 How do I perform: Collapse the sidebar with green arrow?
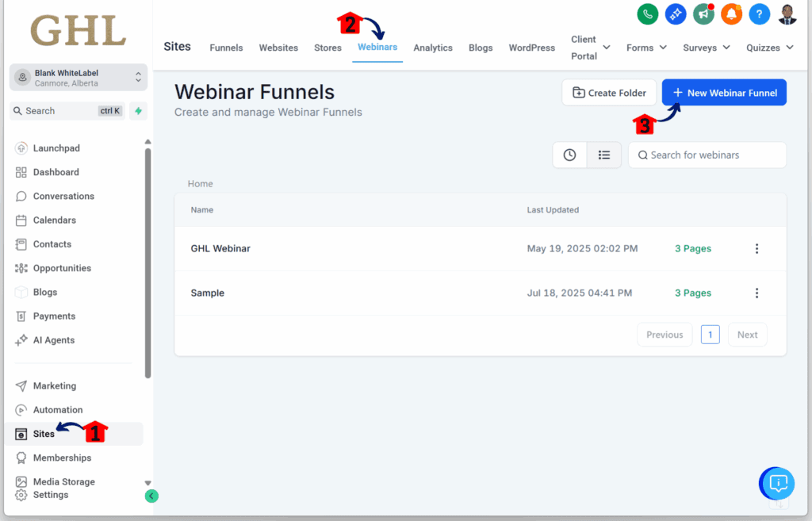[x=151, y=496]
